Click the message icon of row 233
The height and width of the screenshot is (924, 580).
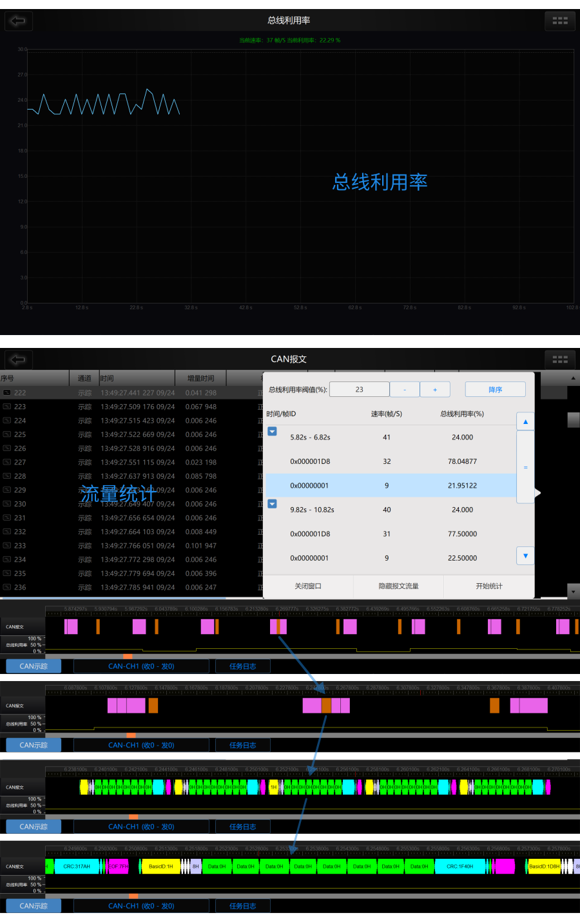(6, 545)
